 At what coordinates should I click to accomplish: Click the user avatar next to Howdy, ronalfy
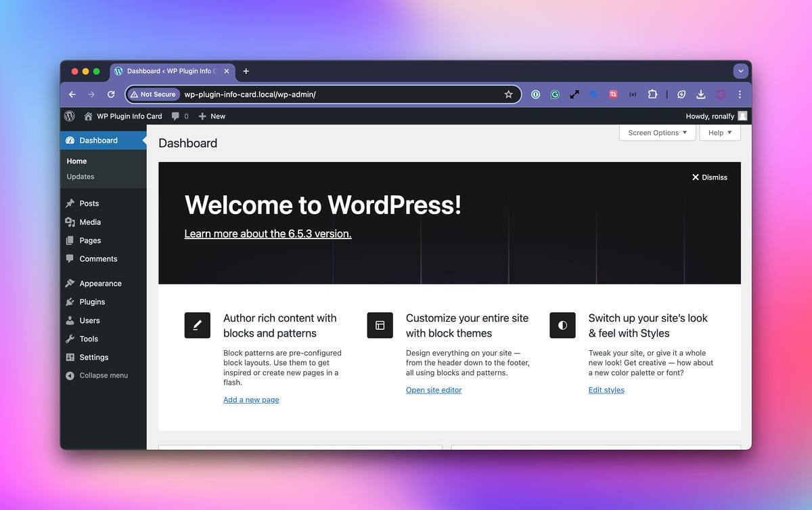[x=742, y=116]
